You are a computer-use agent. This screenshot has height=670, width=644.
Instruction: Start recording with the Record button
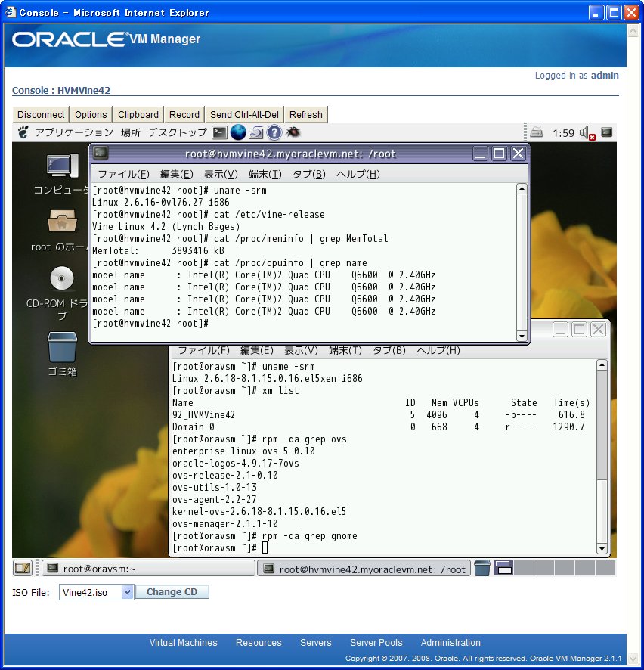(x=184, y=114)
